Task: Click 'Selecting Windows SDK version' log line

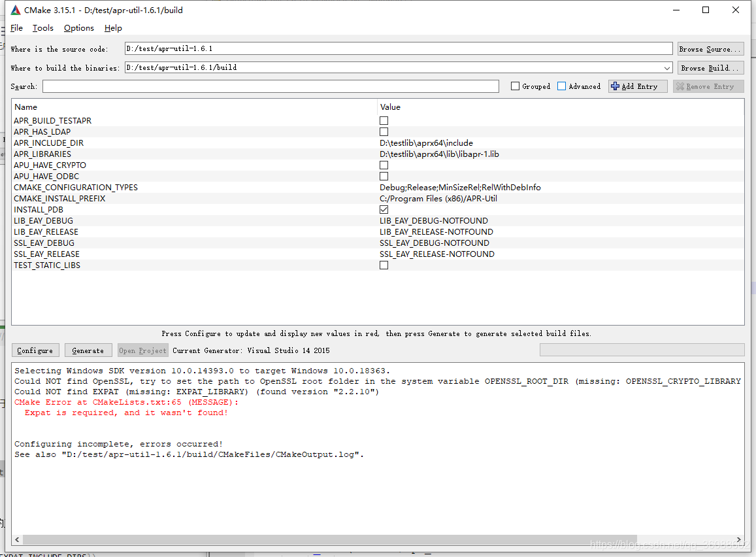Action: (202, 371)
